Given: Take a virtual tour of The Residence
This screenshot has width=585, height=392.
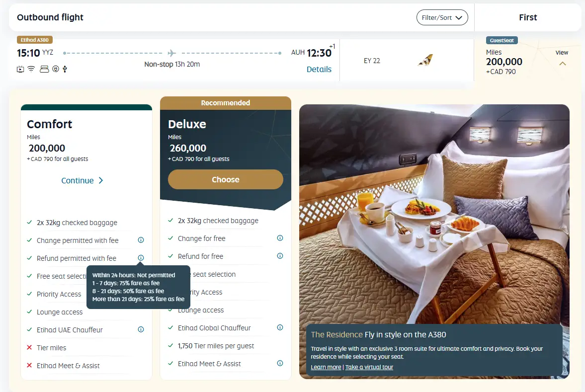Looking at the screenshot, I should pyautogui.click(x=369, y=367).
